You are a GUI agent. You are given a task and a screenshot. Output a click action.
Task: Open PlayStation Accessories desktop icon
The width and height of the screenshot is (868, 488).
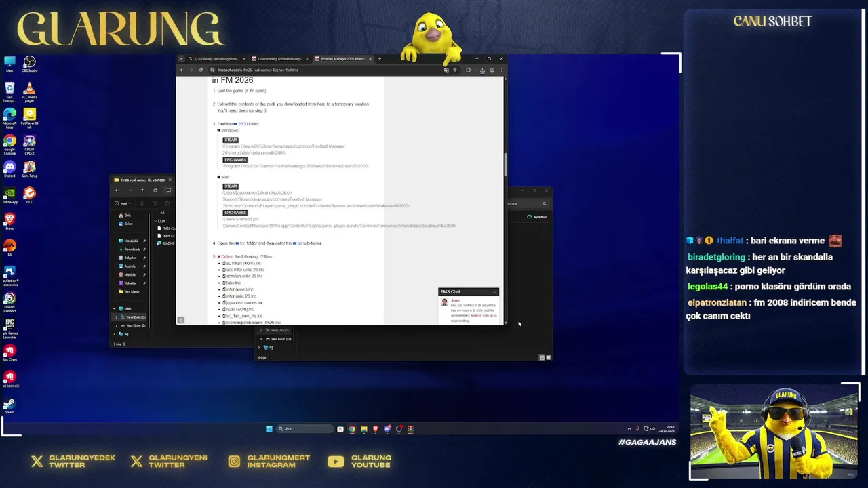pyautogui.click(x=9, y=275)
